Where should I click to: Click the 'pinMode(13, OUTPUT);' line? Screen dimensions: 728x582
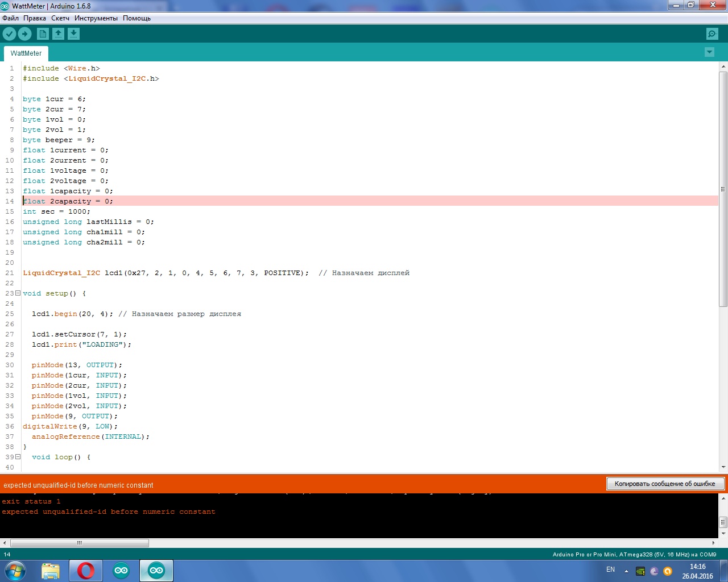(77, 365)
